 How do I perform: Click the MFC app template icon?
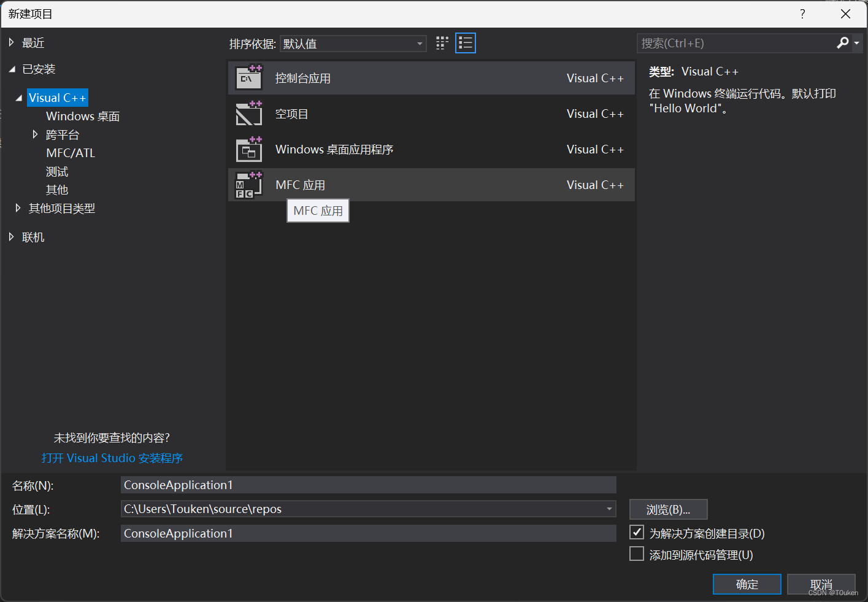coord(249,185)
